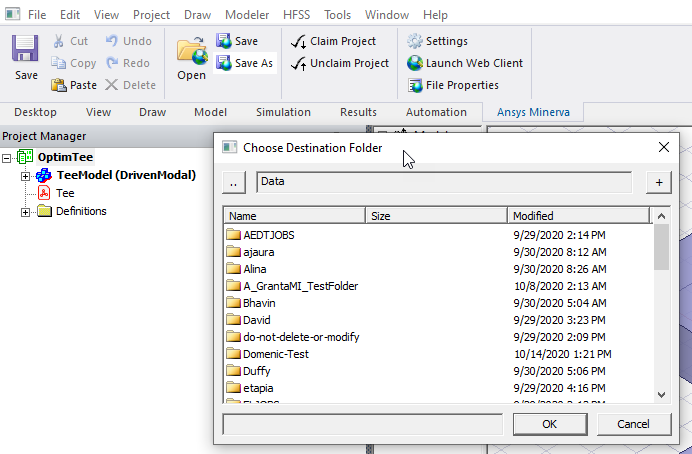Switch to the Simulation ribbon tab
Viewport: 692px width, 454px height.
(283, 112)
